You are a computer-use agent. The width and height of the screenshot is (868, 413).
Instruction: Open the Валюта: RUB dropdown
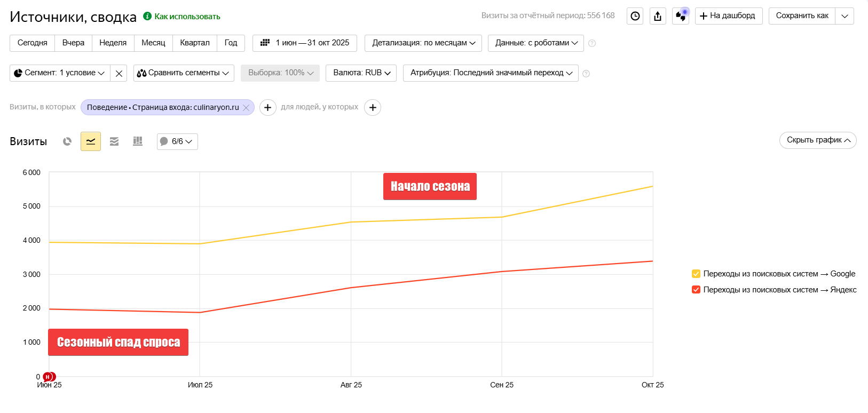[x=361, y=73]
